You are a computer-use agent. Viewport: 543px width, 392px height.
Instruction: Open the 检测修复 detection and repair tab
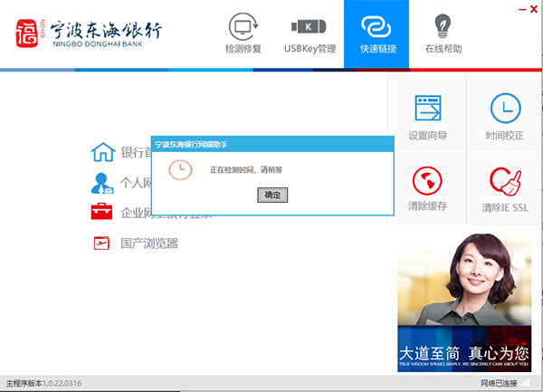point(243,33)
